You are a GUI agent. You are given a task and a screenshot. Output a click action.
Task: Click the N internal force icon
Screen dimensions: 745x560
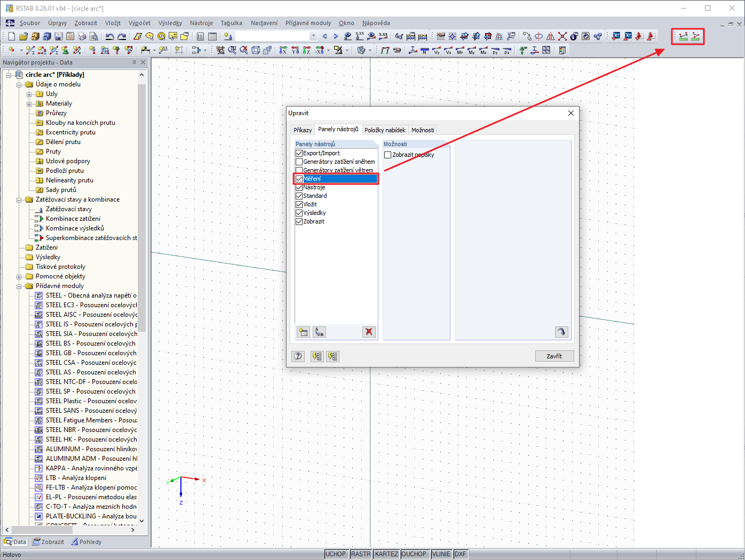(425, 51)
